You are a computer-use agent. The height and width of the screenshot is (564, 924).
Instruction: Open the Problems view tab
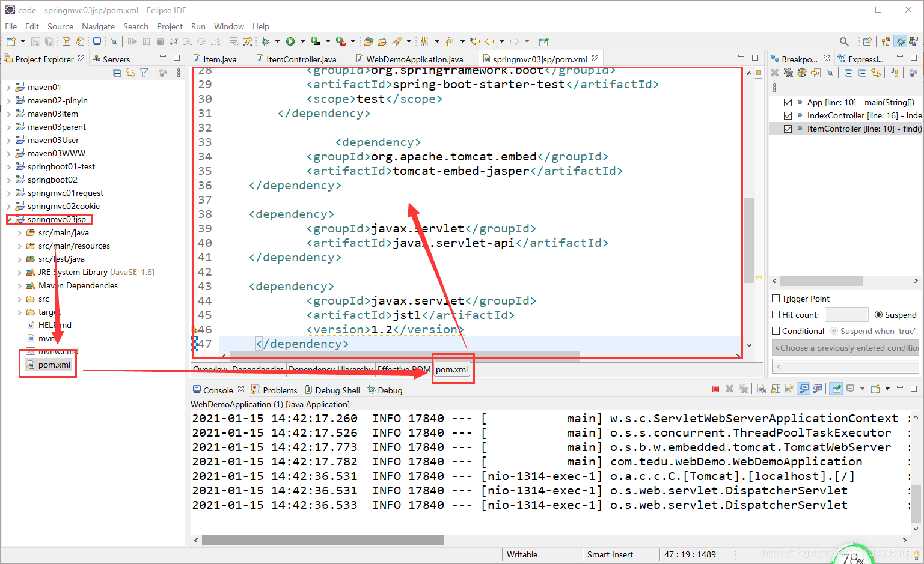tap(274, 390)
